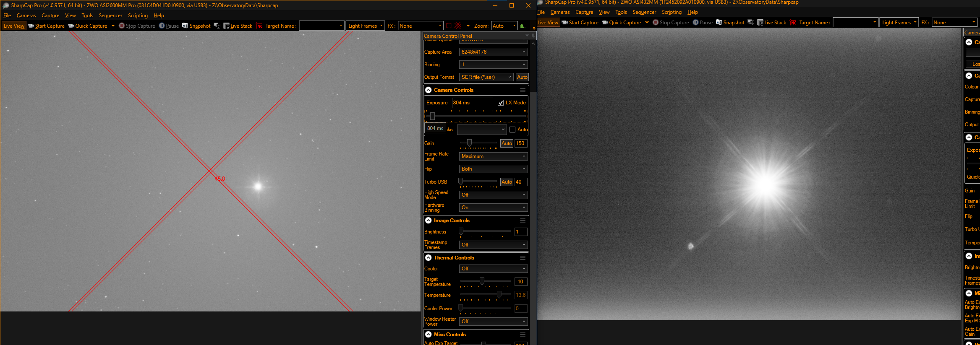
Task: Open Camera Controls section hamburger menu
Action: point(523,90)
